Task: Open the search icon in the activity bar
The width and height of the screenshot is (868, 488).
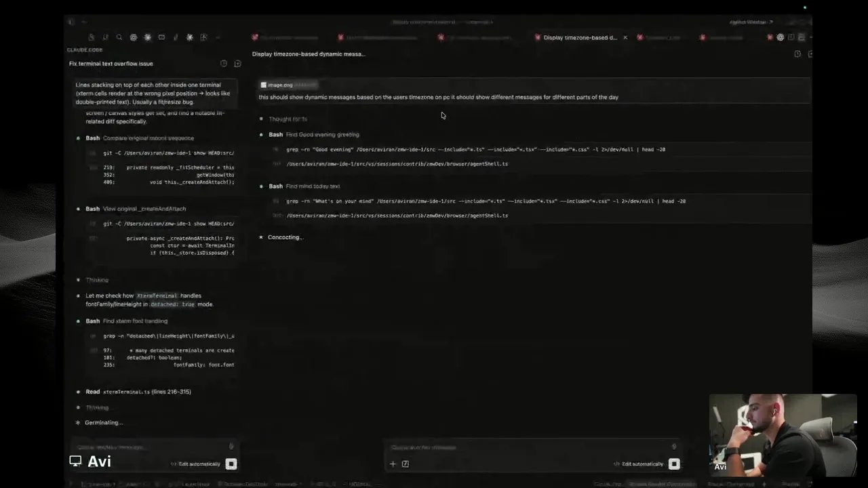Action: (x=119, y=37)
